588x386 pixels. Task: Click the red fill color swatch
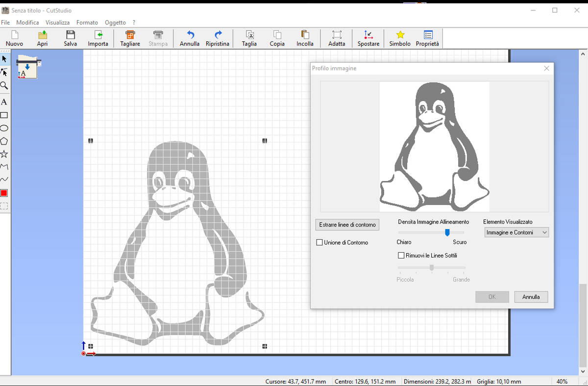point(4,193)
